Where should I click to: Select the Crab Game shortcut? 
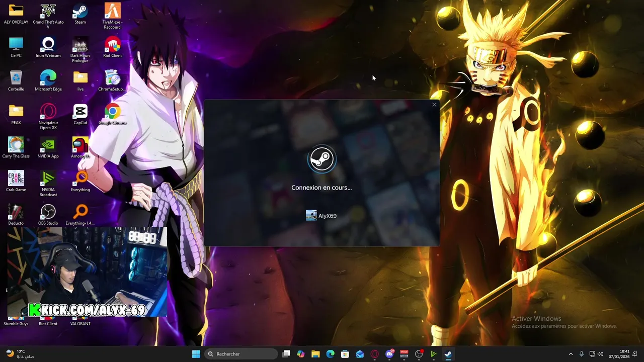coord(16,182)
